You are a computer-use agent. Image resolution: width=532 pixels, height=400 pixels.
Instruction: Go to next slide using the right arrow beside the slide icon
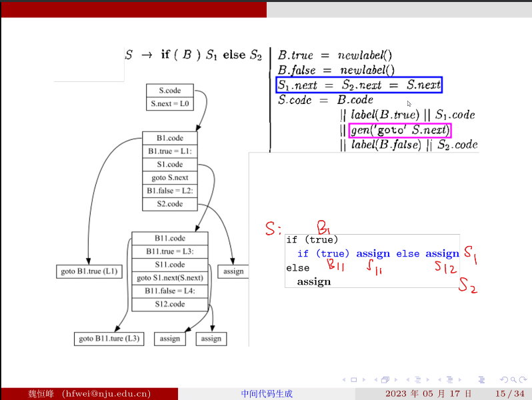click(364, 379)
